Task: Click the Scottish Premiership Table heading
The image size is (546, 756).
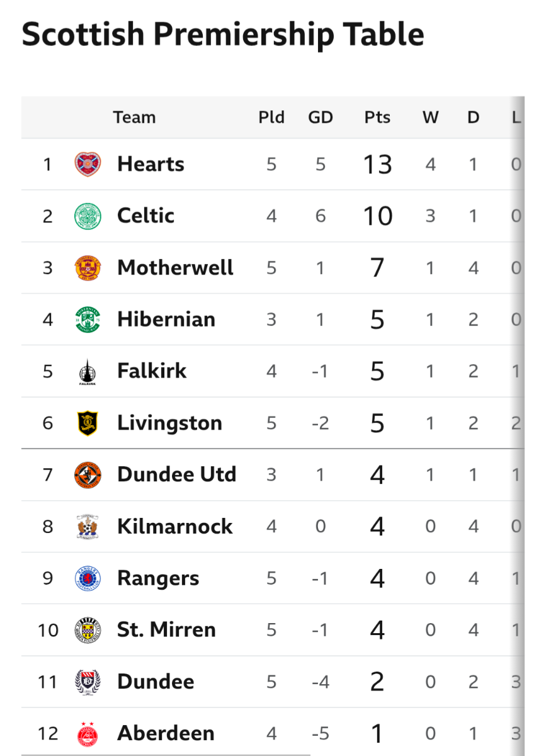Action: pyautogui.click(x=223, y=35)
